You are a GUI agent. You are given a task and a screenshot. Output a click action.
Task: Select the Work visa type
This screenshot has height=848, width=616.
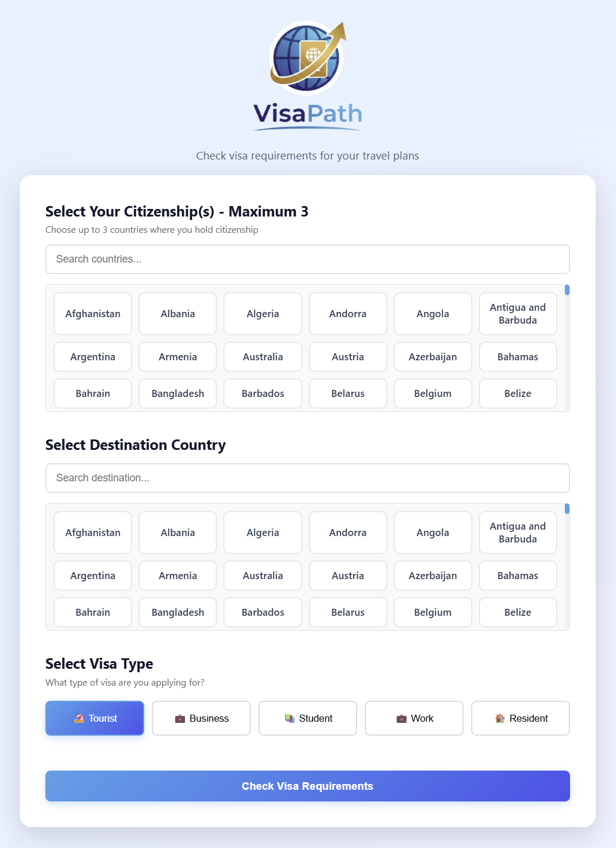coord(414,718)
